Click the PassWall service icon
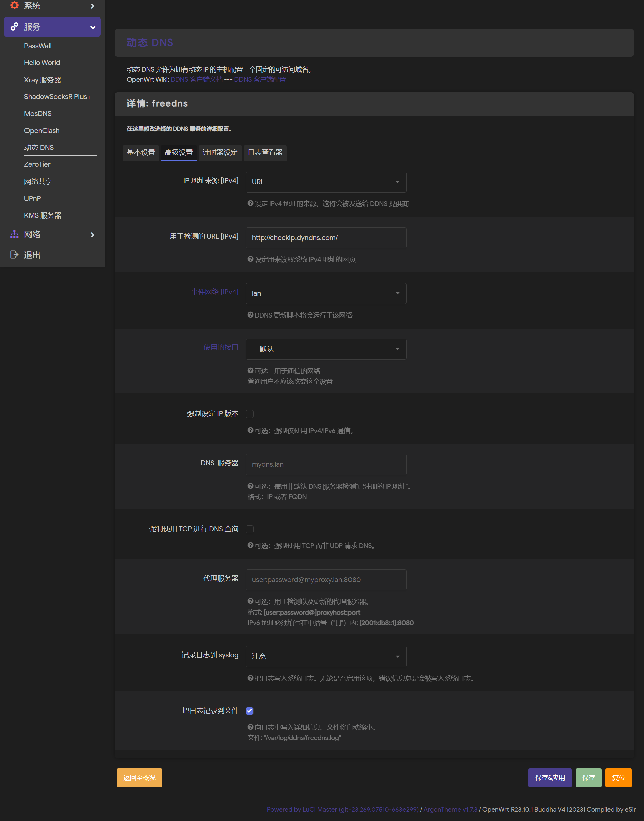The width and height of the screenshot is (644, 821). coord(38,45)
